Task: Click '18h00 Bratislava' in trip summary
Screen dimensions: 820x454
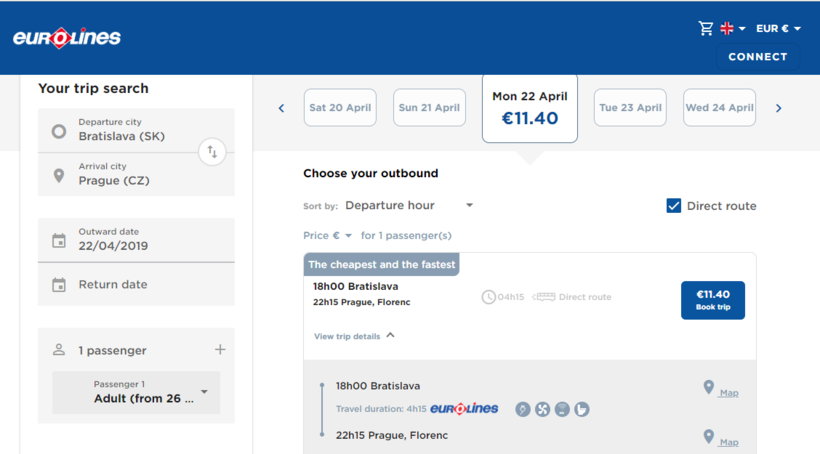Action: click(x=356, y=286)
